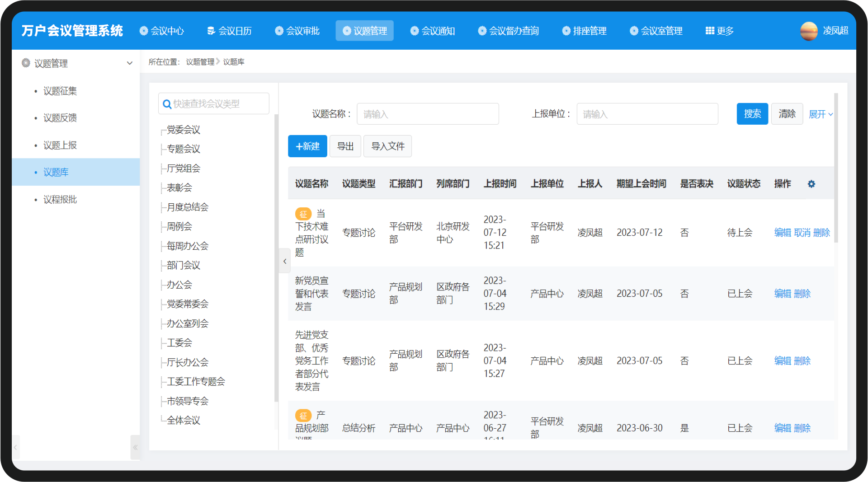Select 全体会议 in the type tree
This screenshot has width=868, height=482.
coord(183,420)
